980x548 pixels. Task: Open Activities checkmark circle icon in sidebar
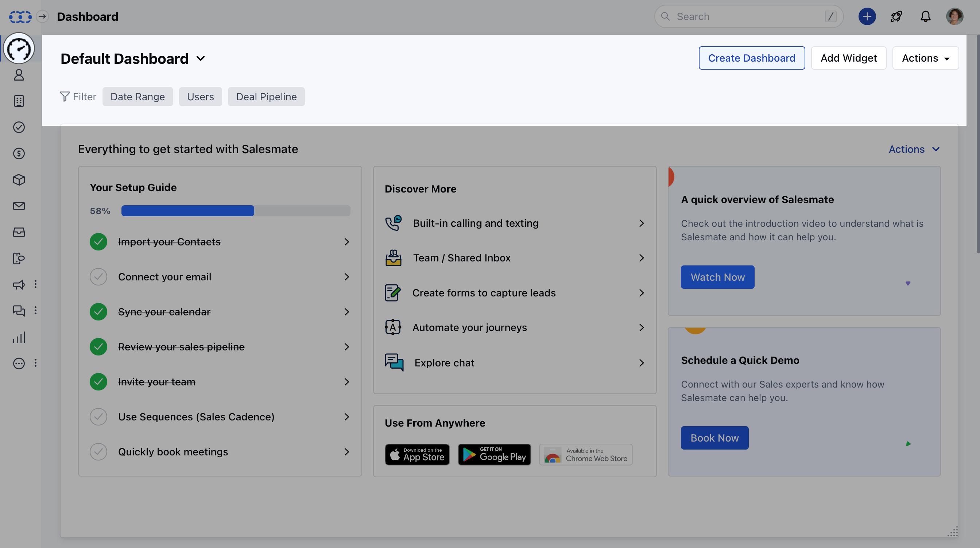pos(19,127)
